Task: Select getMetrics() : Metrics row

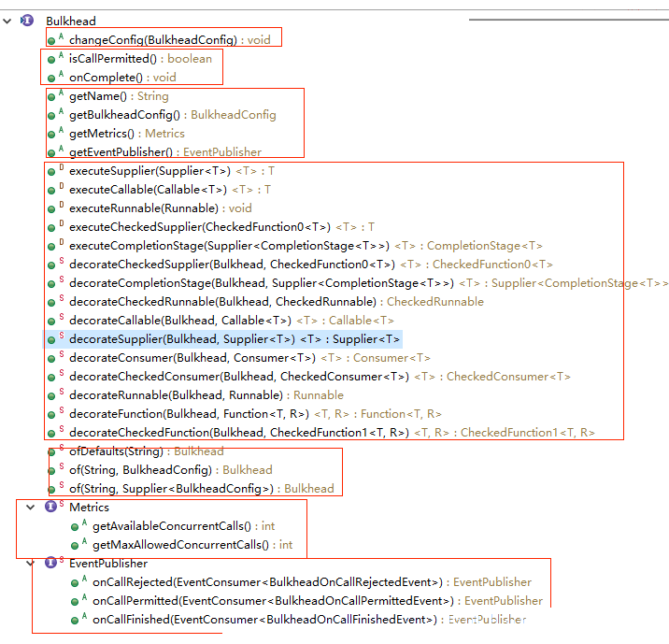Action: coord(127,134)
